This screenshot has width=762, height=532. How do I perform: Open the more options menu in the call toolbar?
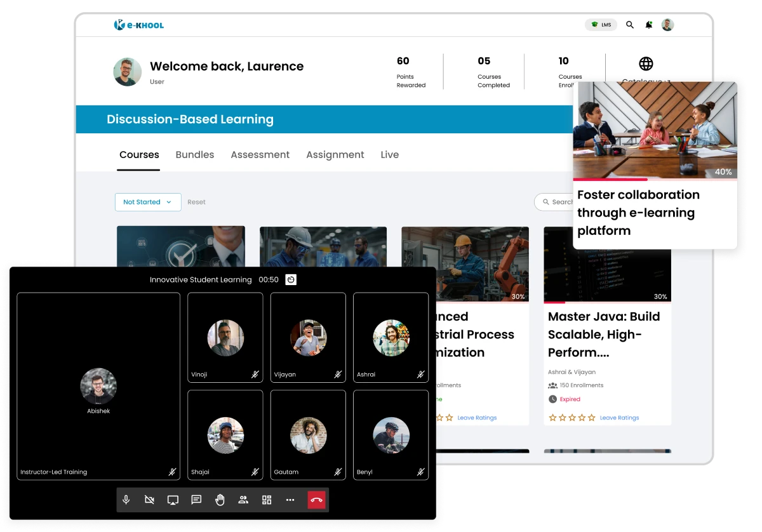coord(290,500)
